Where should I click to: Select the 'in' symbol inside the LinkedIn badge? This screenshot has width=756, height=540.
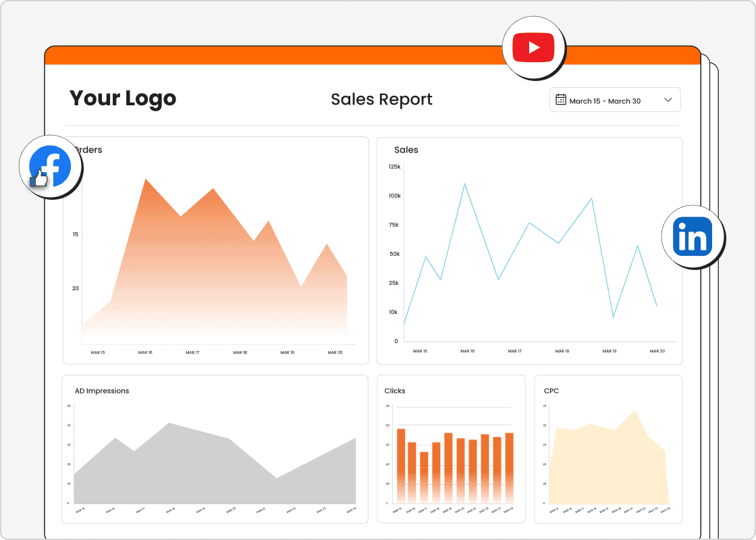(x=694, y=237)
